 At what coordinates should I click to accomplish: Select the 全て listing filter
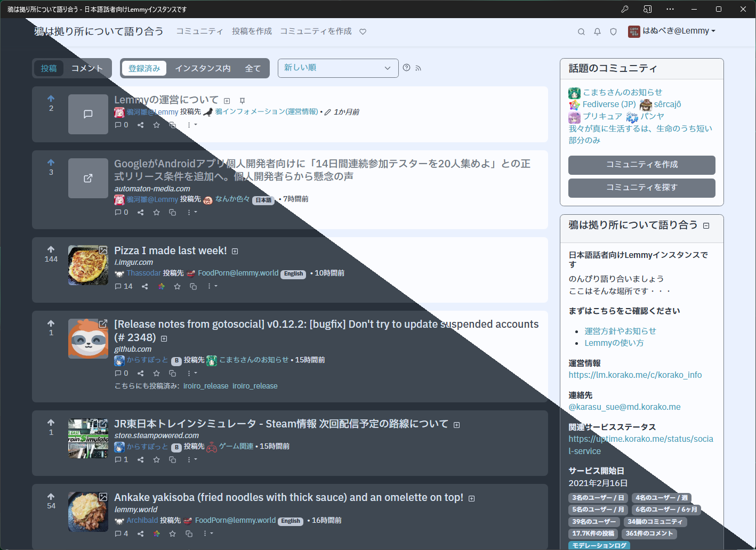[x=253, y=68]
